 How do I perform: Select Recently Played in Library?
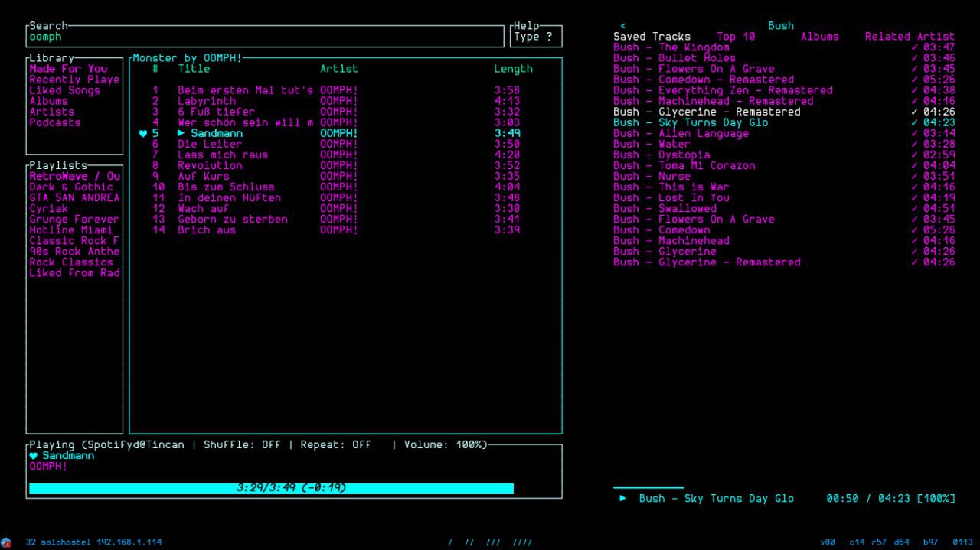(x=74, y=80)
